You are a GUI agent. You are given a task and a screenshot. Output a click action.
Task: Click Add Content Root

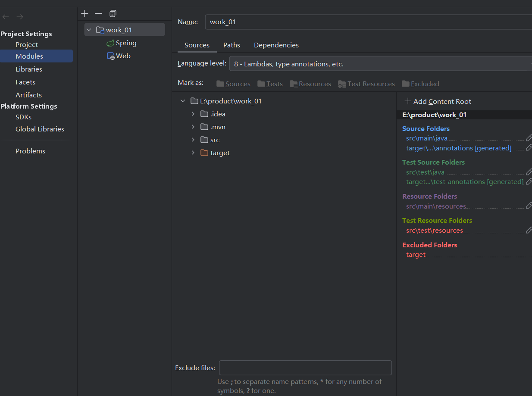click(438, 101)
